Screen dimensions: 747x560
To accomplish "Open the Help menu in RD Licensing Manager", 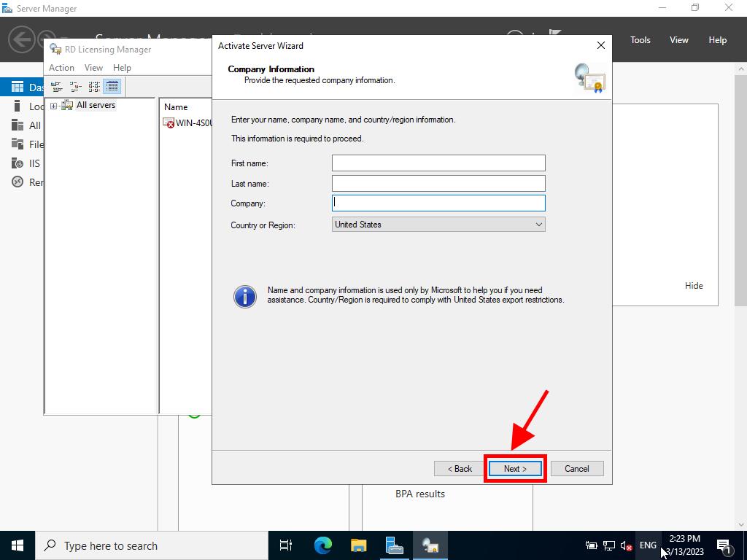I will pyautogui.click(x=122, y=68).
